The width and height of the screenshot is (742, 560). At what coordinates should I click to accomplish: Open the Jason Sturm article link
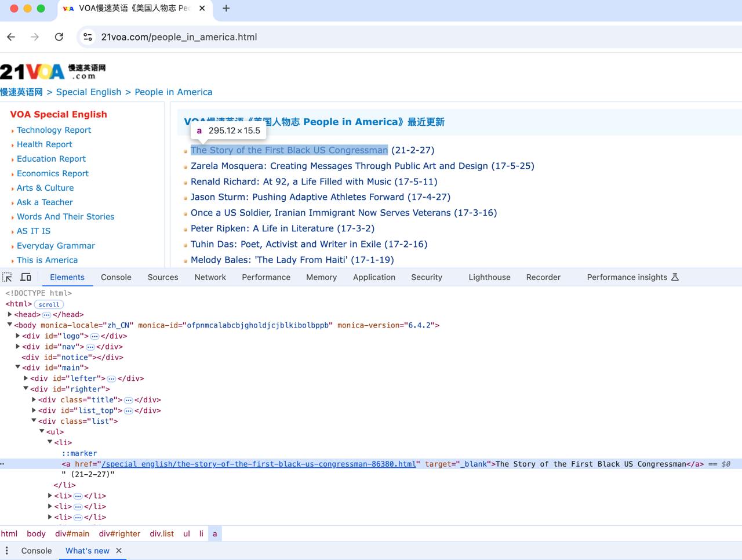[x=297, y=197]
